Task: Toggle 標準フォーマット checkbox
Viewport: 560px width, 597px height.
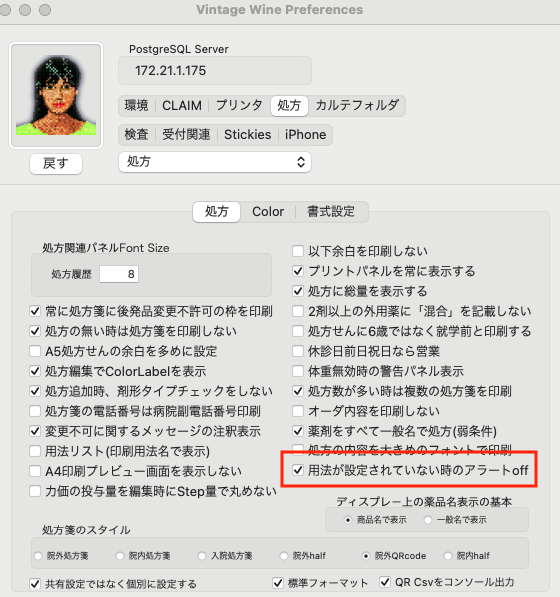Action: coord(278,583)
